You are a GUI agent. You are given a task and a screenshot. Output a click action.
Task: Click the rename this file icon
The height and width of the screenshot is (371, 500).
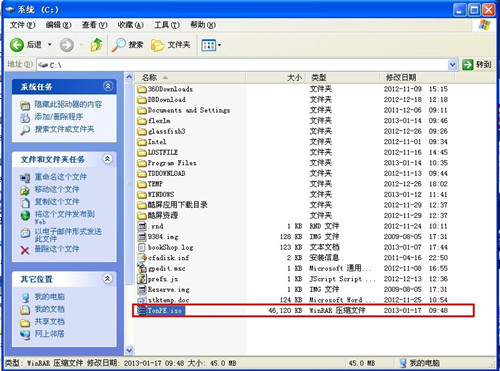point(25,178)
